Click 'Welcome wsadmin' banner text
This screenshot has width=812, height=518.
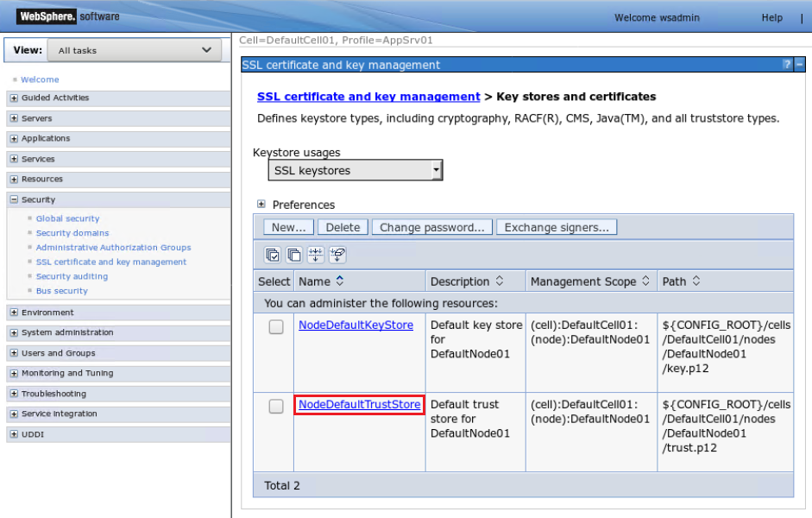tap(657, 17)
